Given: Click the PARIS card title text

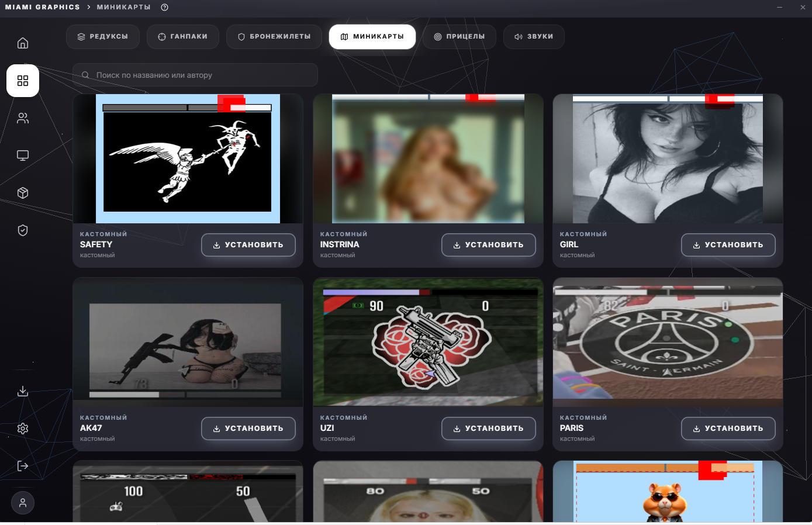Looking at the screenshot, I should click(572, 428).
